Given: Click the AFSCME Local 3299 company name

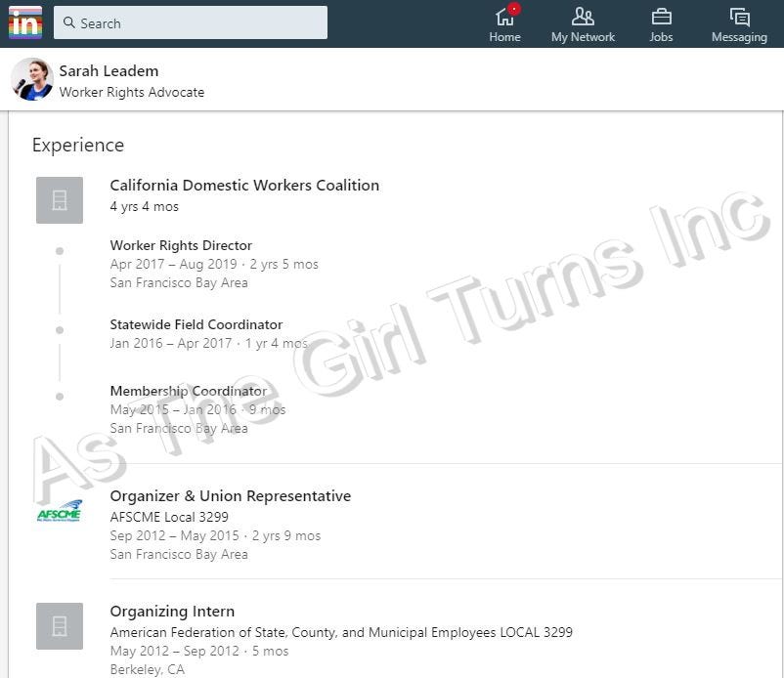Looking at the screenshot, I should pyautogui.click(x=169, y=517).
